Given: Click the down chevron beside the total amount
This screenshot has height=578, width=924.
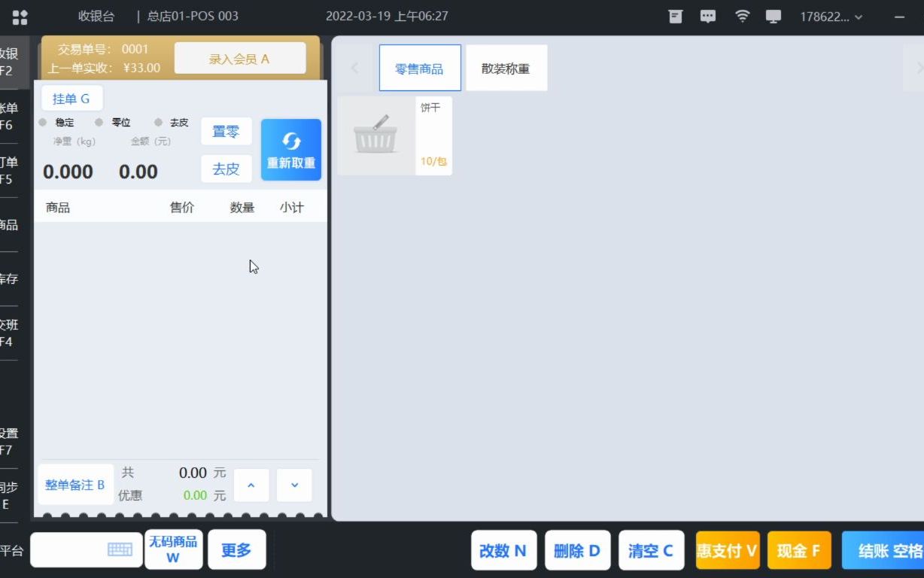Looking at the screenshot, I should point(294,485).
